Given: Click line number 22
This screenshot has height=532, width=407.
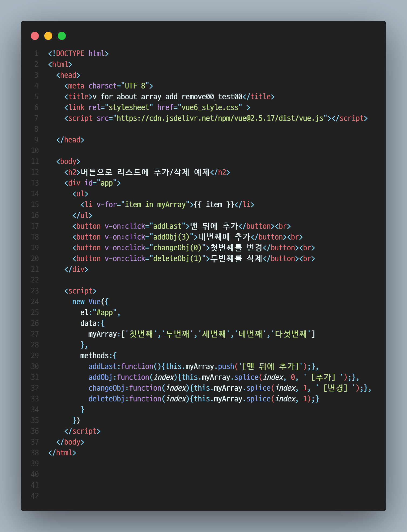Looking at the screenshot, I should tap(35, 280).
